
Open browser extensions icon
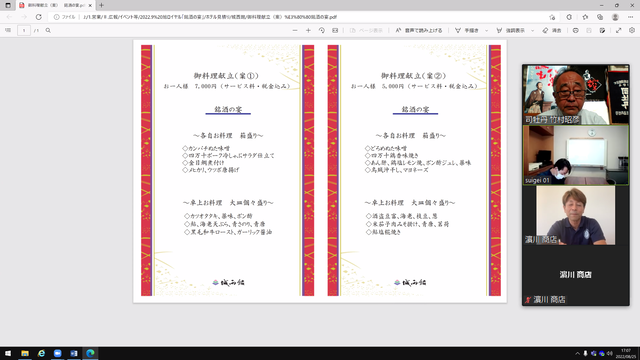click(569, 17)
